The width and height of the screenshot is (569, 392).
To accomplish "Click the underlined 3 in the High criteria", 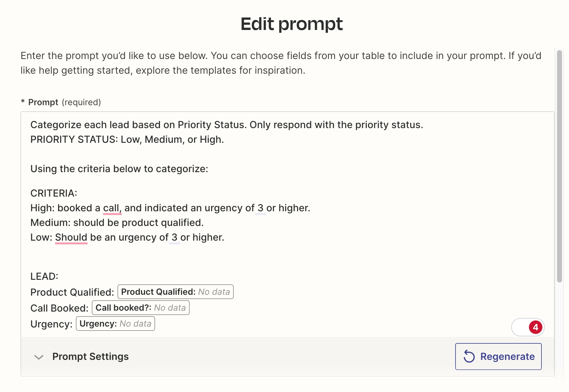I will pyautogui.click(x=260, y=208).
